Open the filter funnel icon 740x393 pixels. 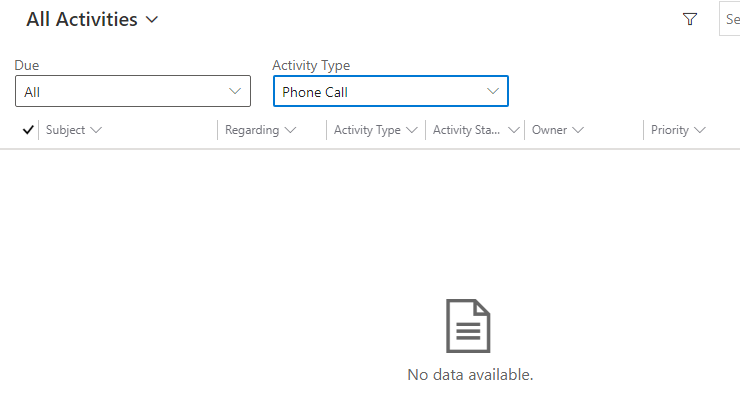pos(690,19)
